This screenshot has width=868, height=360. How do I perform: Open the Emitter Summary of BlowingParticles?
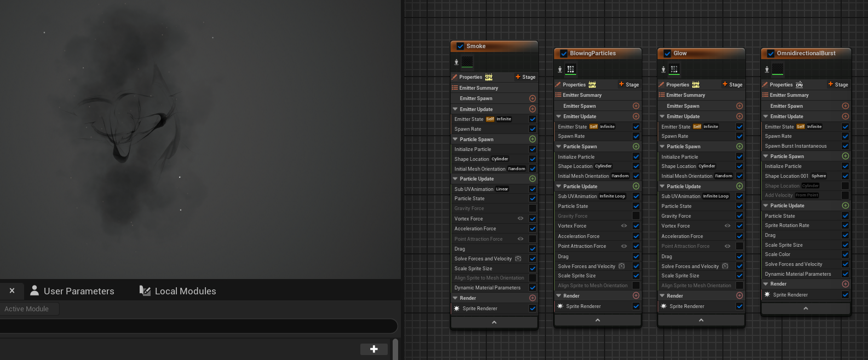[582, 95]
